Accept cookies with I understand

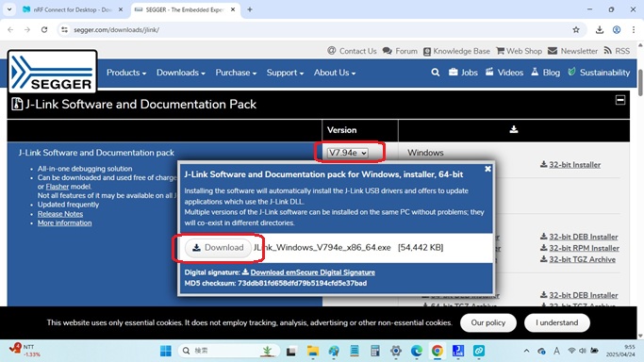(x=557, y=322)
